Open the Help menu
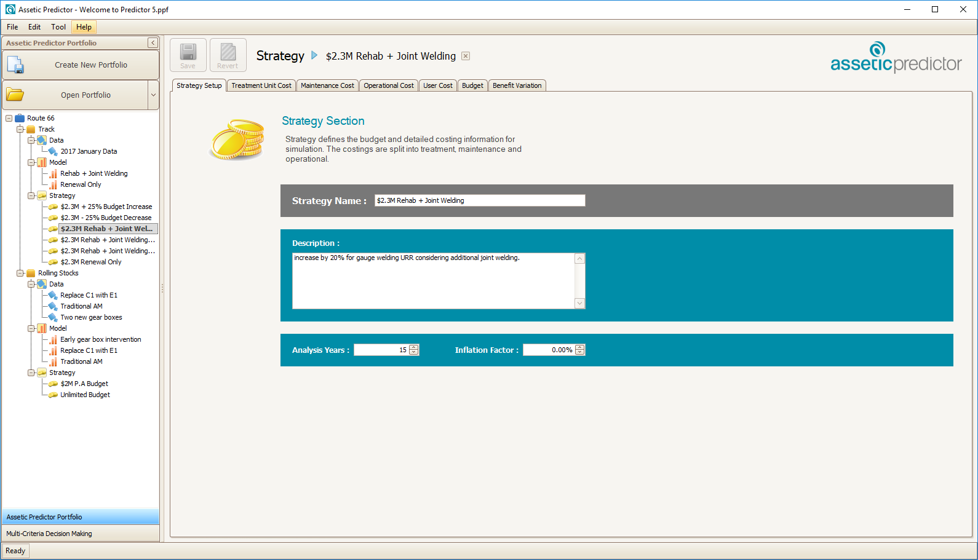 tap(84, 27)
